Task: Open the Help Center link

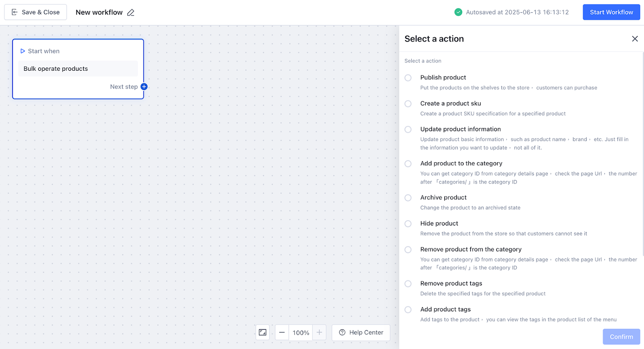Action: tap(361, 333)
